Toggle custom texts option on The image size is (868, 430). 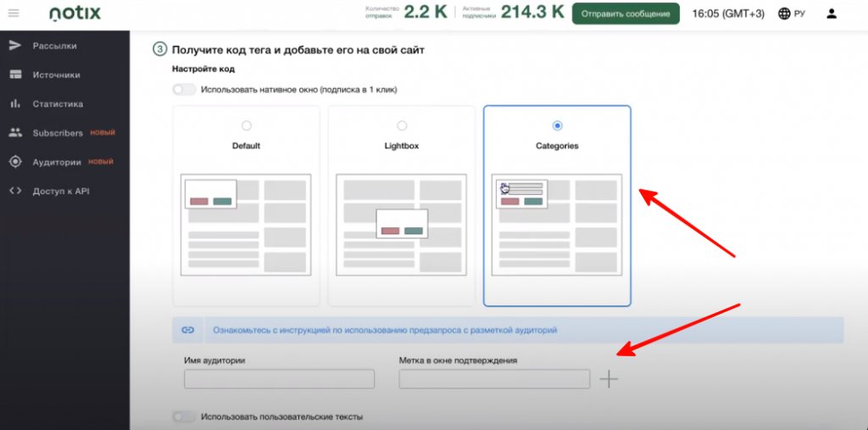pyautogui.click(x=184, y=417)
